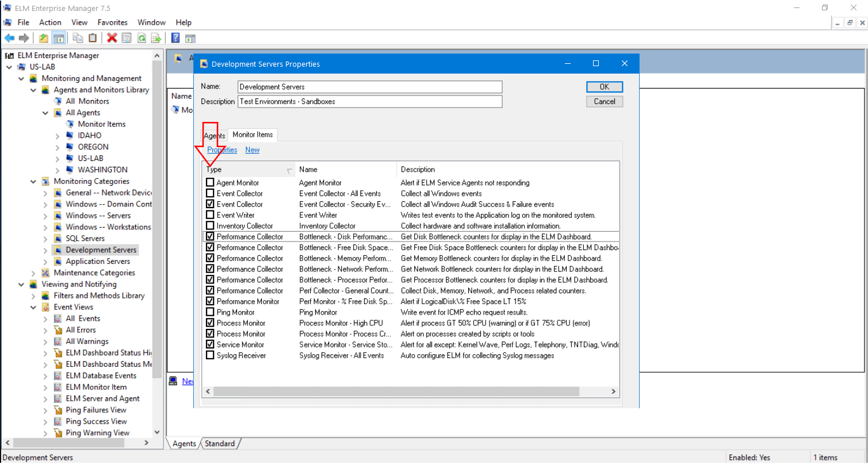Select the Standard view tab
The image size is (868, 464).
[220, 443]
